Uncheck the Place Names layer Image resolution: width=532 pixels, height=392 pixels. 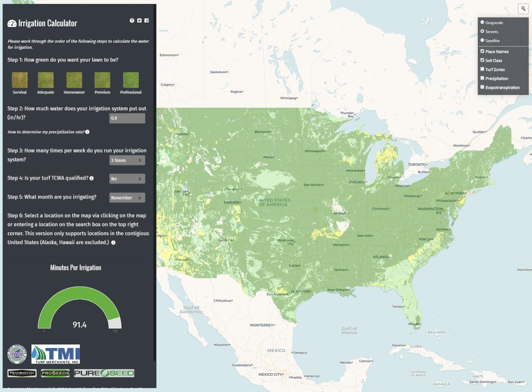pos(482,51)
